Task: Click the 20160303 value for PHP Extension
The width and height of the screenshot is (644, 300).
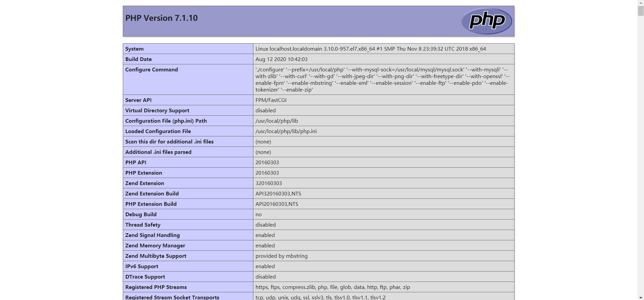Action: pyautogui.click(x=267, y=173)
